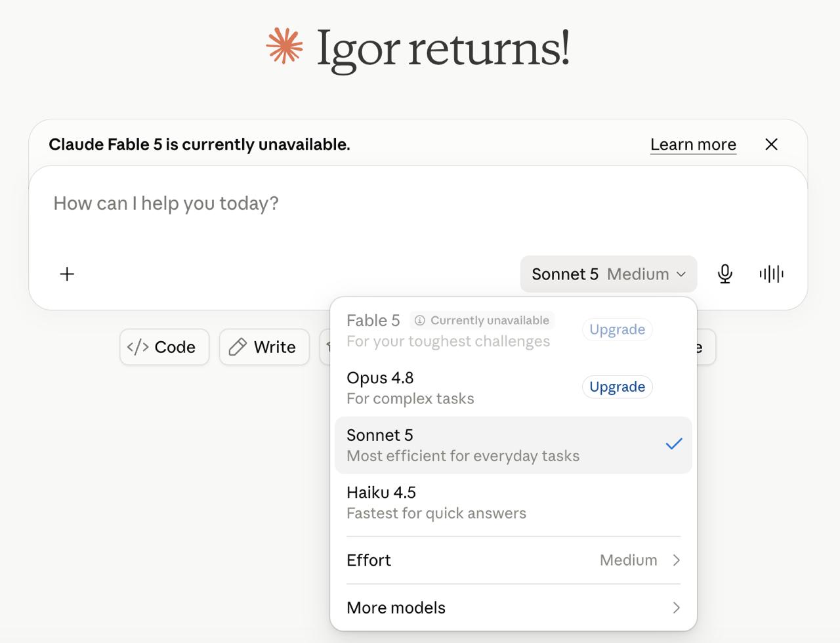Viewport: 840px width, 643px height.
Task: Dismiss the Fable 5 unavailable banner
Action: 771,144
